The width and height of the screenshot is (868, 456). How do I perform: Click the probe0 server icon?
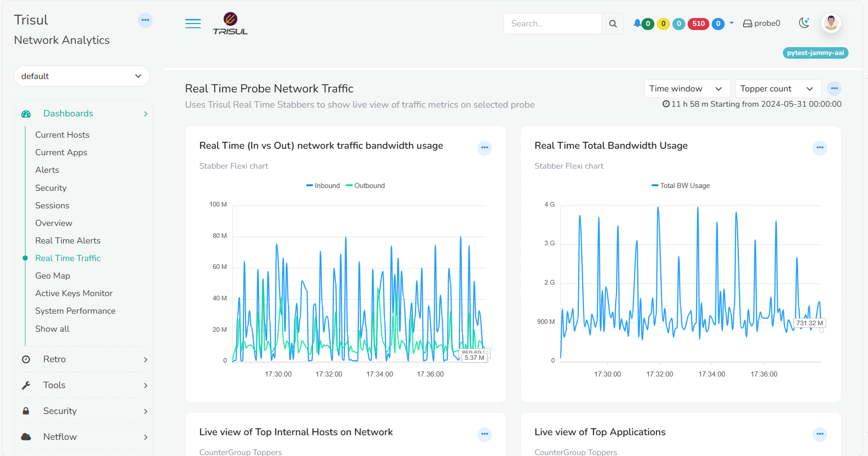pyautogui.click(x=746, y=23)
